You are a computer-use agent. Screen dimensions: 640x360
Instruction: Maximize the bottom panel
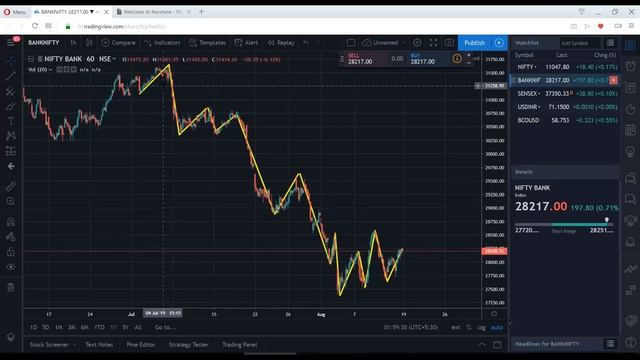click(x=497, y=344)
